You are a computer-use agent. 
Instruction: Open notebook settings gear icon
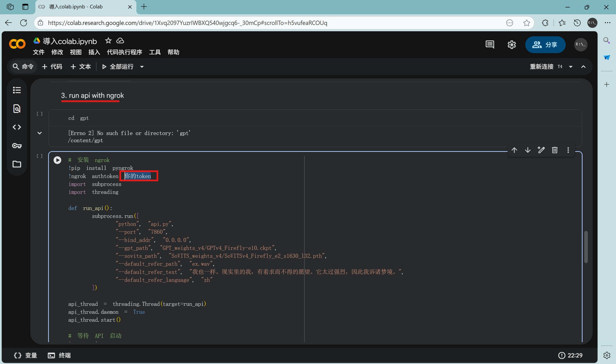click(x=512, y=45)
